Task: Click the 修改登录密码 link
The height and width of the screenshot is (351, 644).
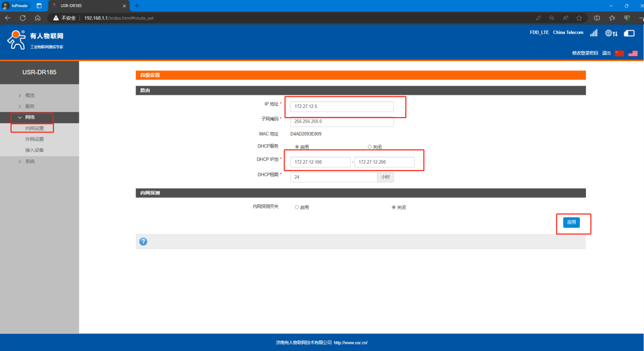Action: 585,53
